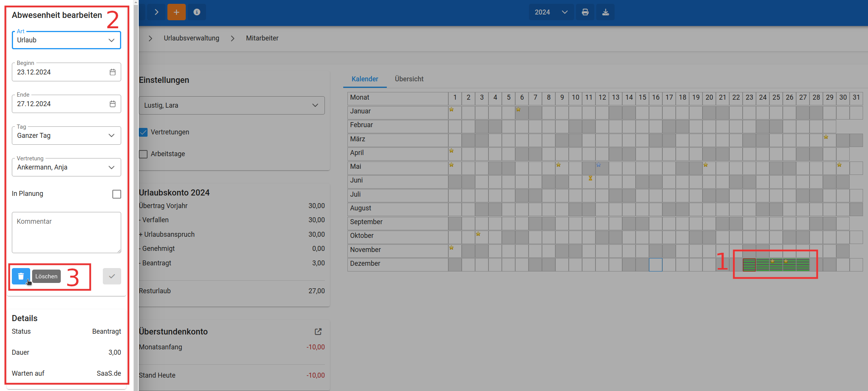Expand the Vertretung dropdown with Ankermann, Anja

coord(67,167)
